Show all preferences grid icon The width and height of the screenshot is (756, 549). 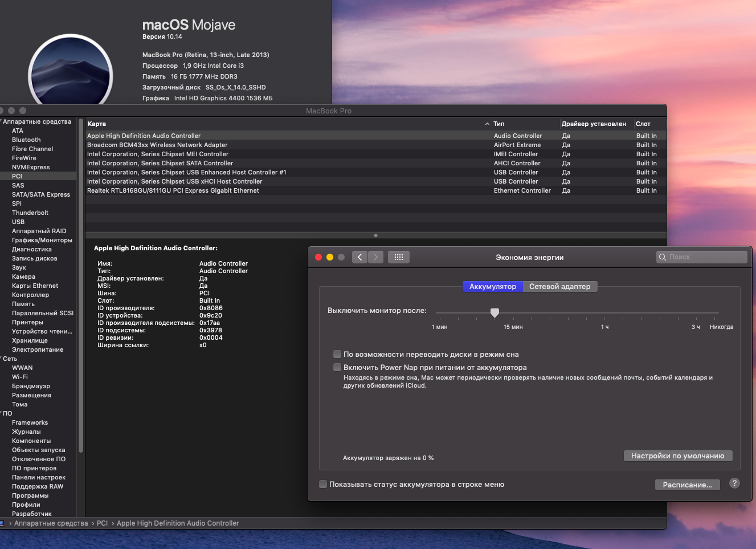[x=399, y=257]
